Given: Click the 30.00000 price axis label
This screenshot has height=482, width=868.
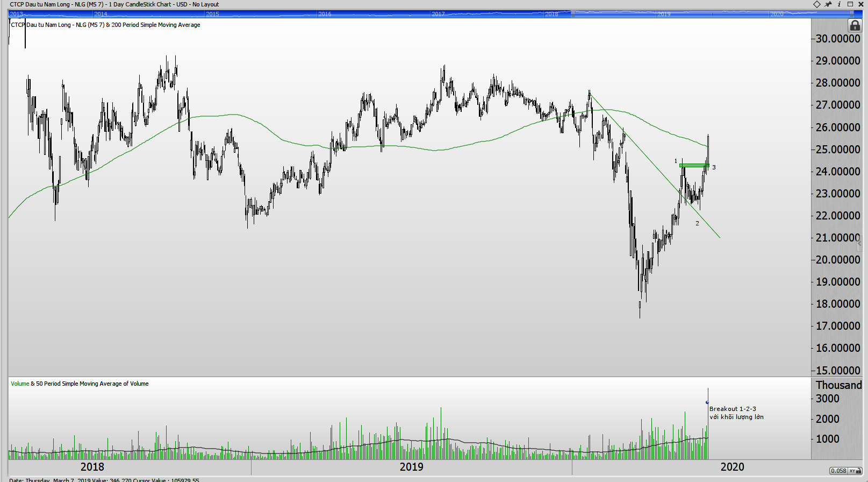Looking at the screenshot, I should tap(837, 39).
